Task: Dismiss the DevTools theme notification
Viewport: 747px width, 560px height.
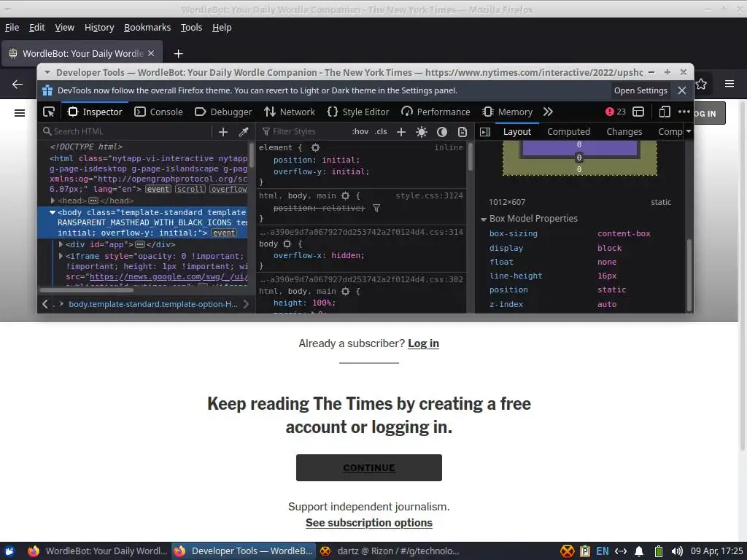Action: 682,90
